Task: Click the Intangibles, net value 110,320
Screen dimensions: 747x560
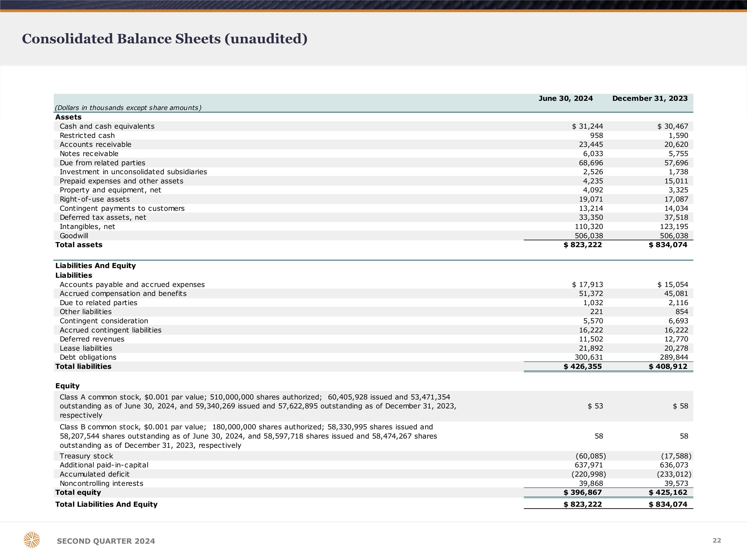Action: tap(589, 226)
